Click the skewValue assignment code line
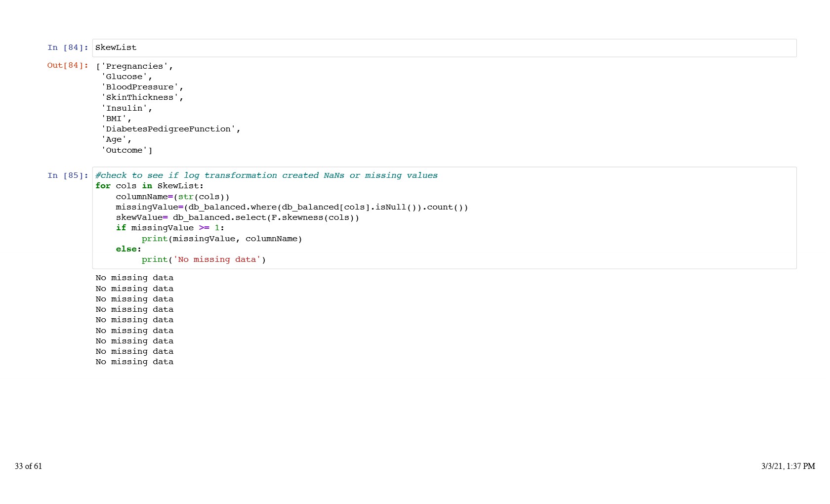The height and width of the screenshot is (504, 830). tap(237, 218)
